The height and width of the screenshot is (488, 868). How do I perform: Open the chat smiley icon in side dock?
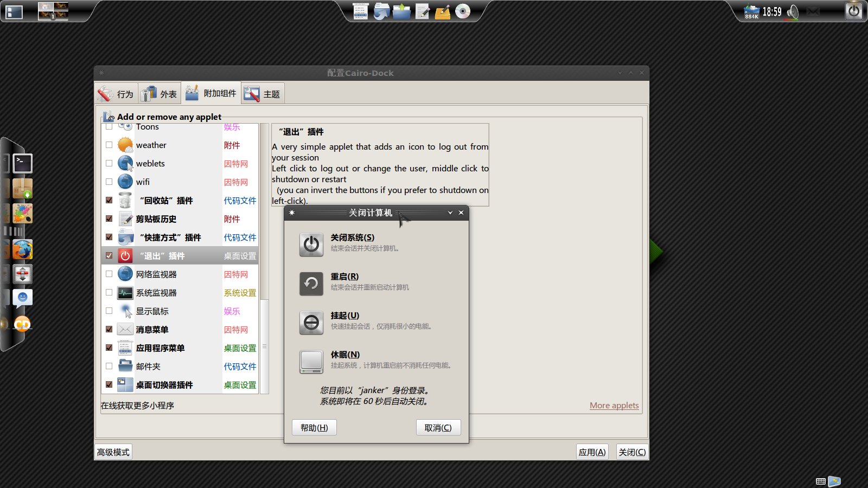[x=23, y=298]
